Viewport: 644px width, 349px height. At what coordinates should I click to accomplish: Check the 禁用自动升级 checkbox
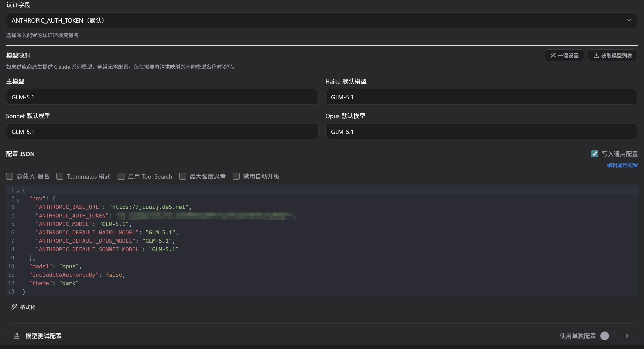coord(236,176)
